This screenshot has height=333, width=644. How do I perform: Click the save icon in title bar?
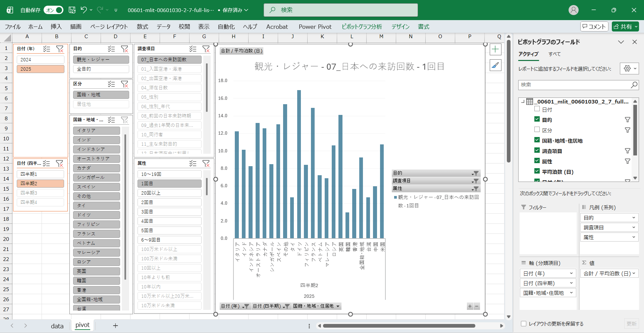click(x=72, y=10)
